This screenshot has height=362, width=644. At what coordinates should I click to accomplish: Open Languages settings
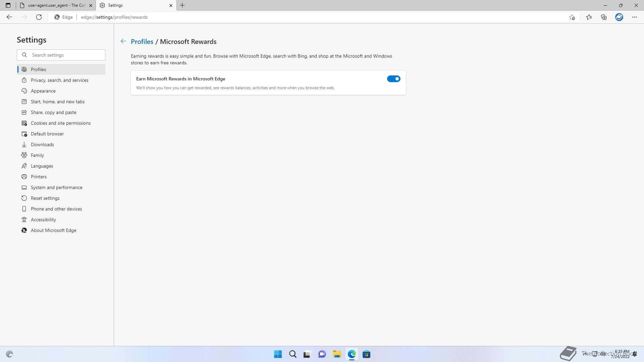(x=61, y=166)
